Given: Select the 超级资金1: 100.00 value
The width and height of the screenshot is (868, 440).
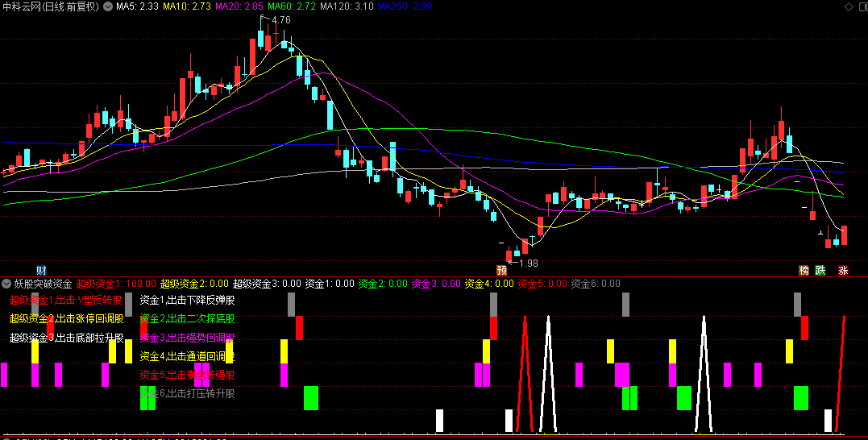Looking at the screenshot, I should point(116,284).
